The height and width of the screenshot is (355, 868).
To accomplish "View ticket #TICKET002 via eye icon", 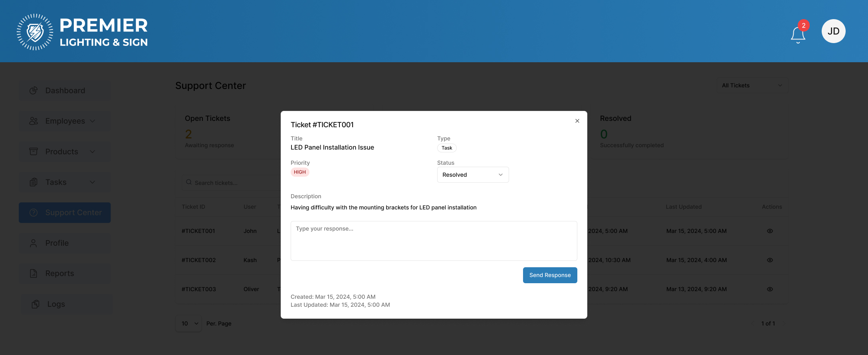I will pyautogui.click(x=770, y=260).
